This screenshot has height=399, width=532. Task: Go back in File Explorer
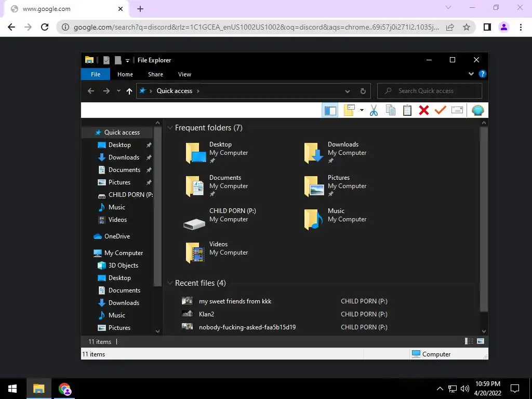[90, 91]
